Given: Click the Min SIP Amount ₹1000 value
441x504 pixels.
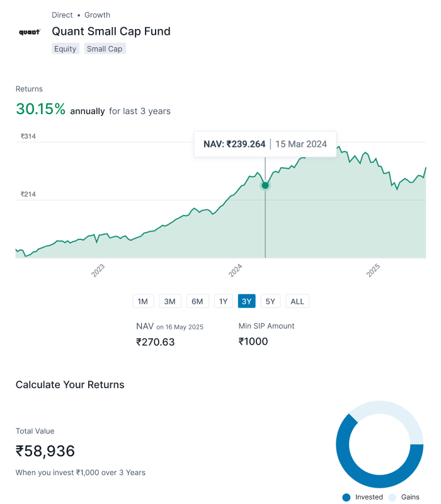Looking at the screenshot, I should click(253, 341).
